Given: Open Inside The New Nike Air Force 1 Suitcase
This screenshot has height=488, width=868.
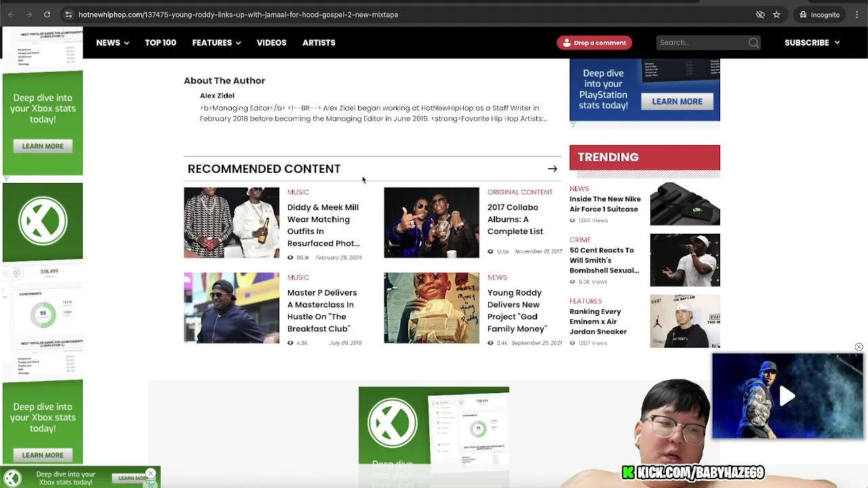Looking at the screenshot, I should (605, 204).
